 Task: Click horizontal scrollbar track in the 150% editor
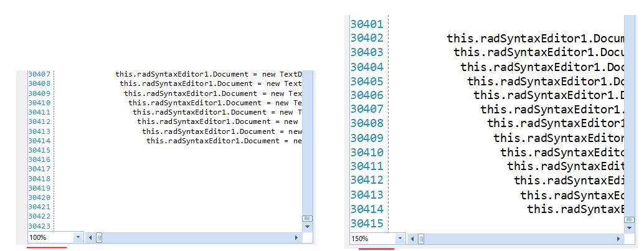point(519,239)
